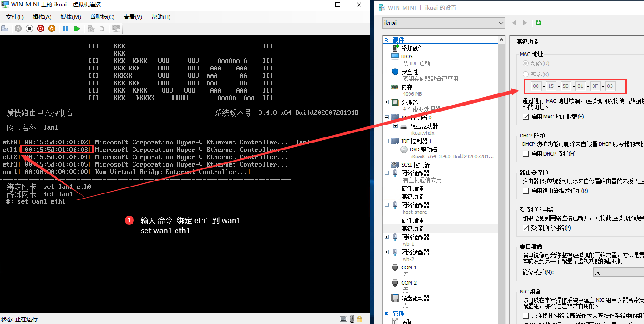Click the forward arrow in settings window
This screenshot has width=644, height=324.
pos(525,23)
